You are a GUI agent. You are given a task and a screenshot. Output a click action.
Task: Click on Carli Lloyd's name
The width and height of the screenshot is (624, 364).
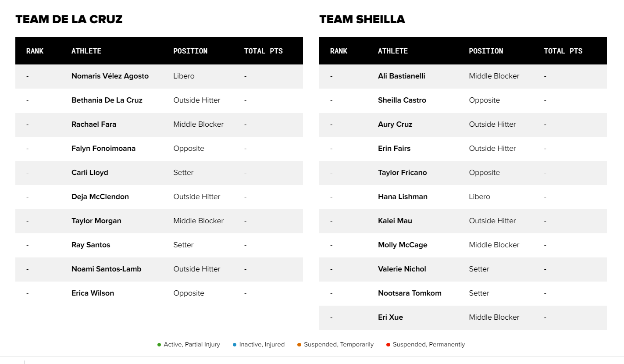(x=89, y=172)
